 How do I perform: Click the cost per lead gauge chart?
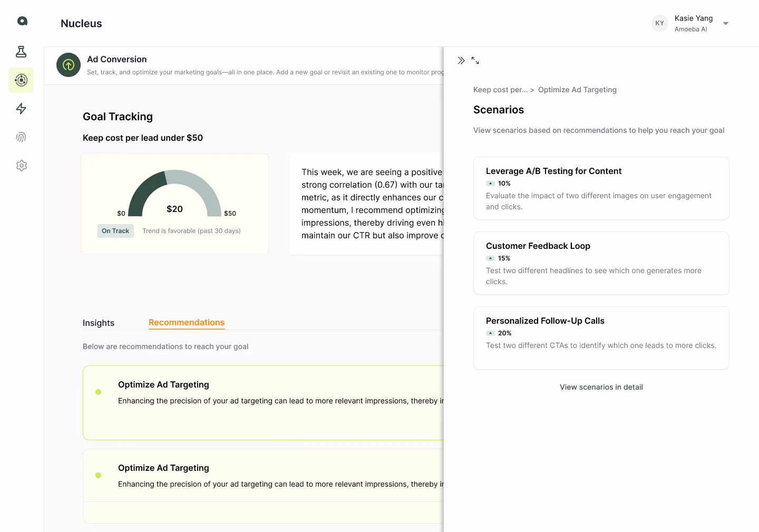click(175, 193)
